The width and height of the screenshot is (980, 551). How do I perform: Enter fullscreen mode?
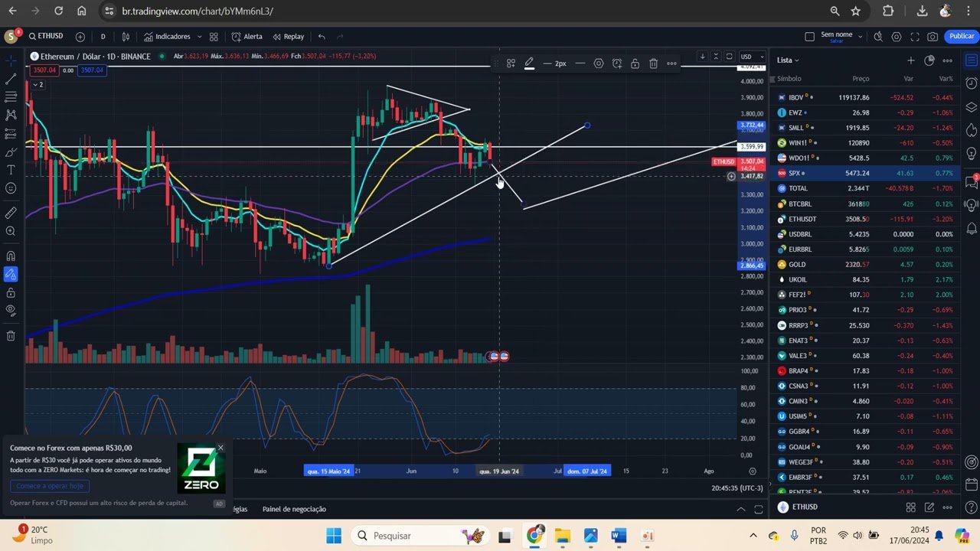coord(914,36)
